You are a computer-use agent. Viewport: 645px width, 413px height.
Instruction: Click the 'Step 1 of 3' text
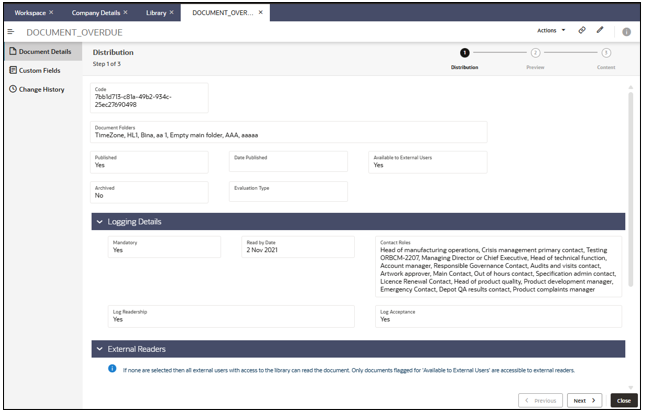coord(107,64)
